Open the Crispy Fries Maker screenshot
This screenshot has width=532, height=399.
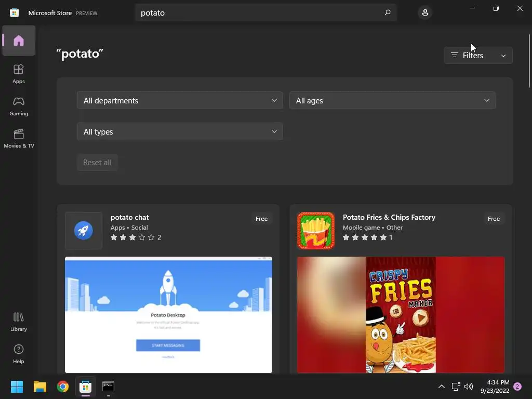pos(401,315)
